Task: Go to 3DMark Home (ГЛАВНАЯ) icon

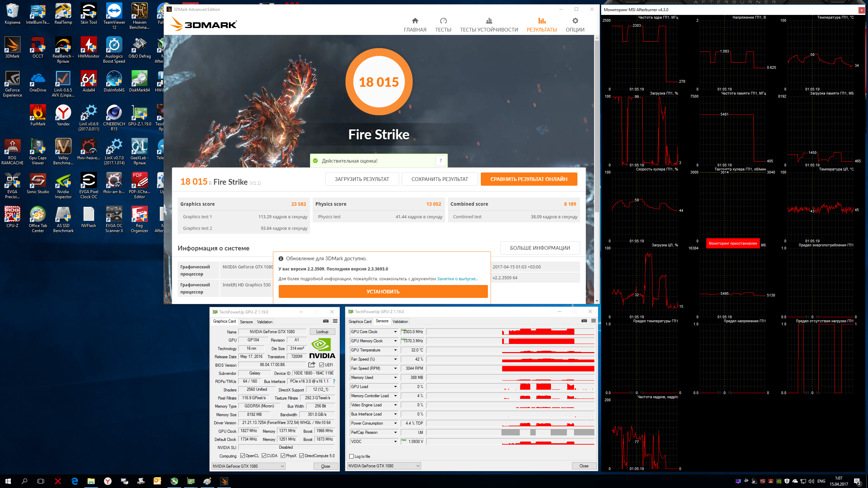Action: pos(415,21)
